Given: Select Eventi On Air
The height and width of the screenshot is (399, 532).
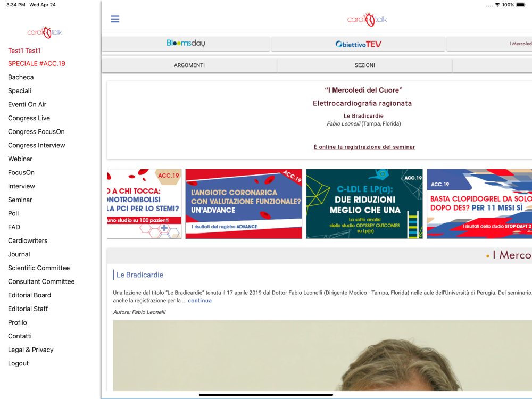Looking at the screenshot, I should tap(27, 104).
